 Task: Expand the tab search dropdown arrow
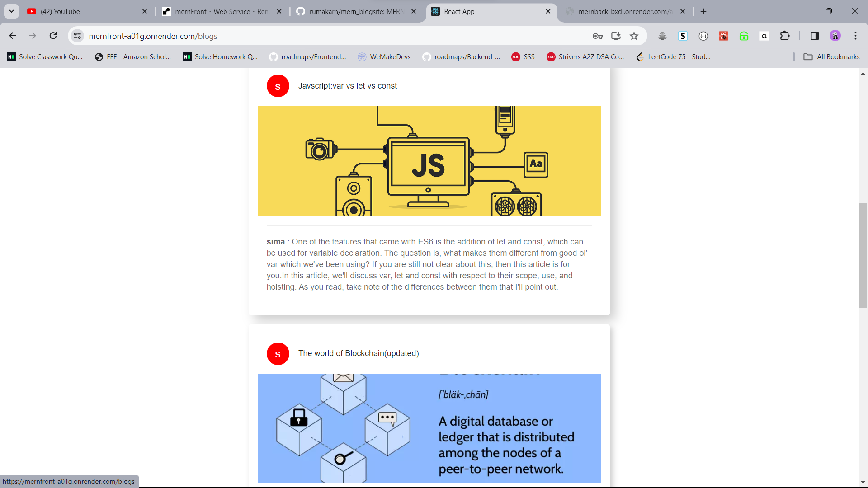[x=11, y=11]
